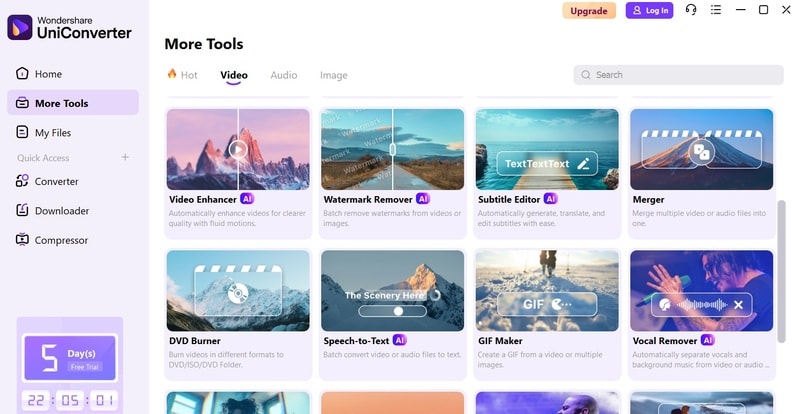Viewport: 800px width, 414px height.
Task: Open the Speech-to-Text tool thumbnail
Action: pyautogui.click(x=392, y=290)
